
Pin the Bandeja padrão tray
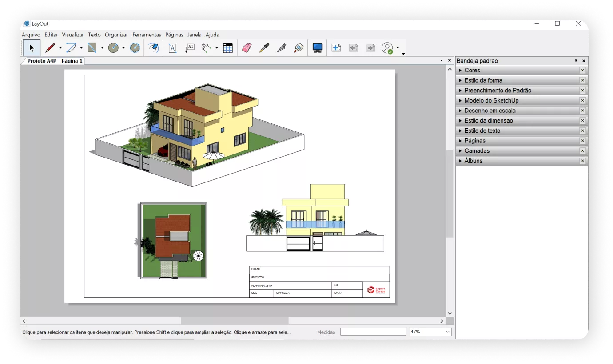[576, 61]
